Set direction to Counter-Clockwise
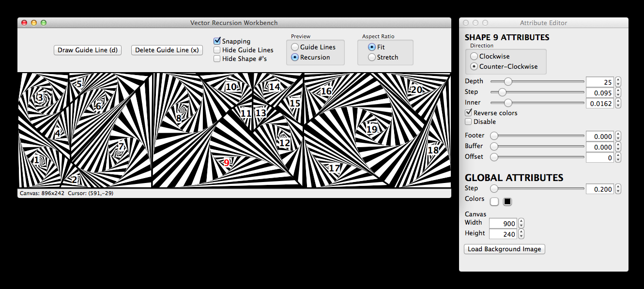Screen dimensions: 644x289 coord(474,66)
